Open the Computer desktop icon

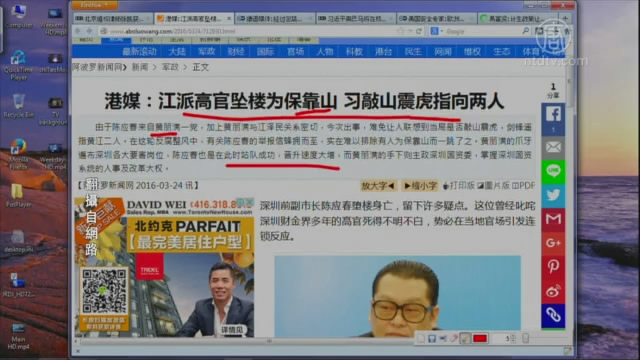(x=18, y=16)
